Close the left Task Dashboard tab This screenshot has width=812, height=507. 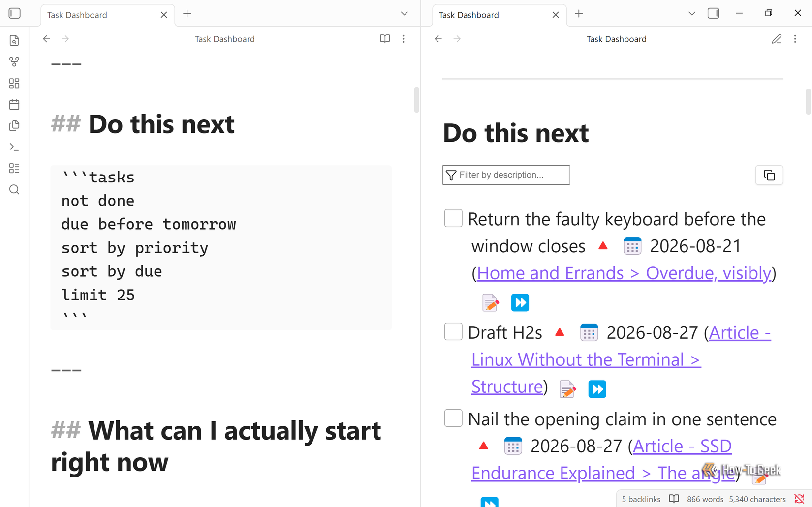pyautogui.click(x=164, y=15)
